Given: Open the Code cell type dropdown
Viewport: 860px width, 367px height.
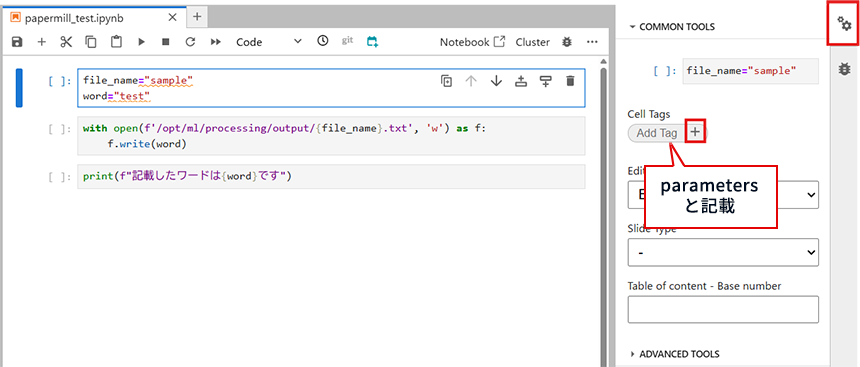Looking at the screenshot, I should pos(269,42).
